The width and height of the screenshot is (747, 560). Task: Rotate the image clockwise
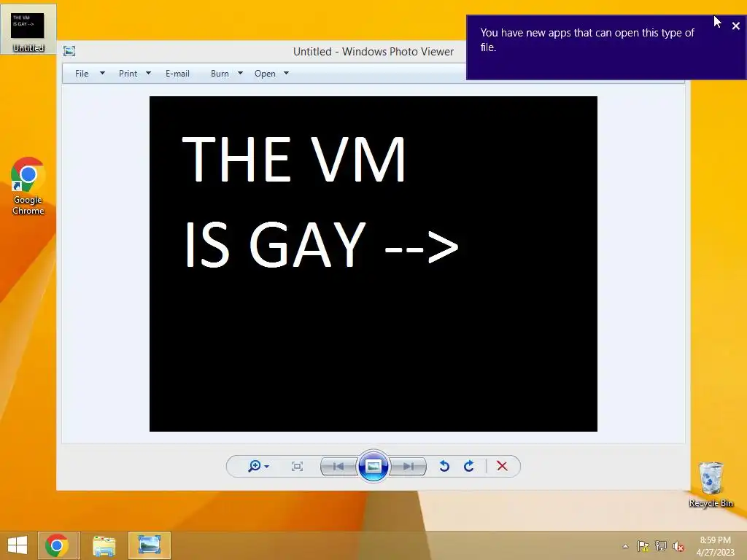[x=469, y=466]
